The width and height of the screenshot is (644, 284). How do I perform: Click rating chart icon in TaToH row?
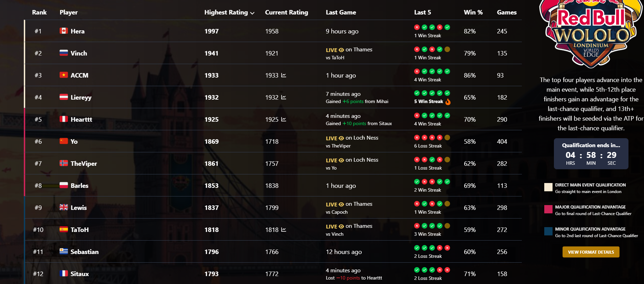click(x=284, y=230)
